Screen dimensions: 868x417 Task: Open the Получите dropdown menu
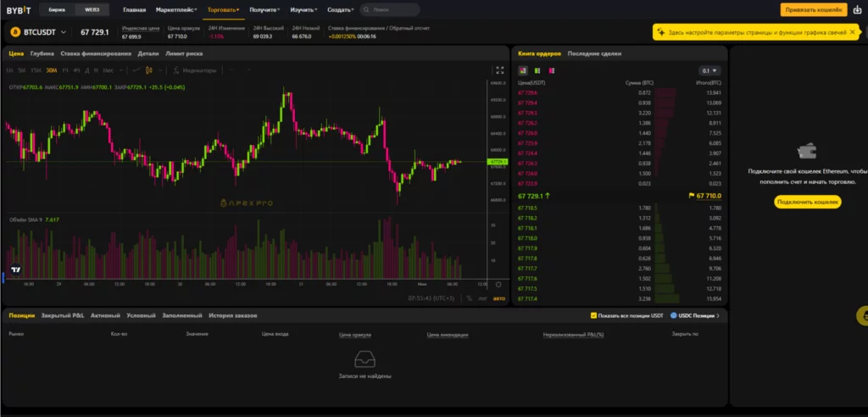coord(264,10)
